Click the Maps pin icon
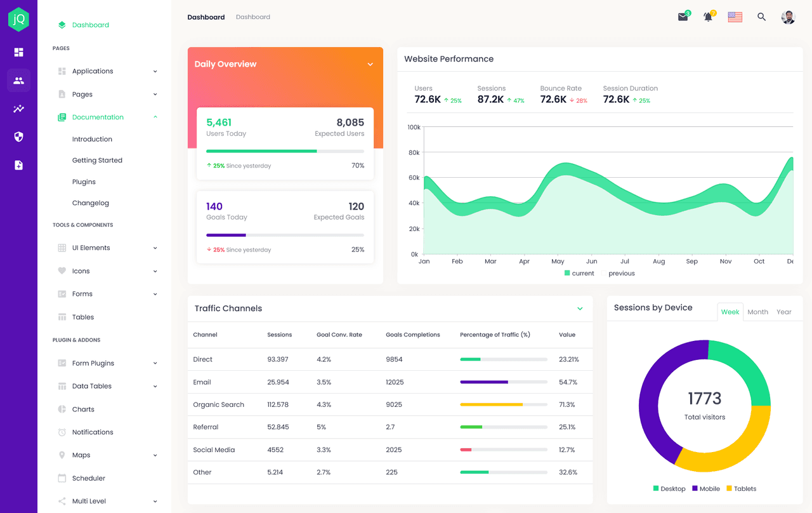The height and width of the screenshot is (513, 812). click(62, 455)
